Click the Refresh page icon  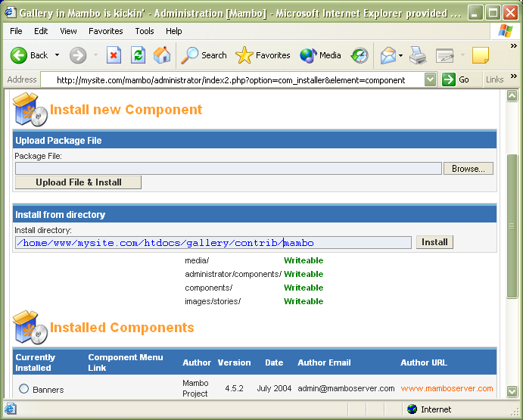click(x=138, y=55)
